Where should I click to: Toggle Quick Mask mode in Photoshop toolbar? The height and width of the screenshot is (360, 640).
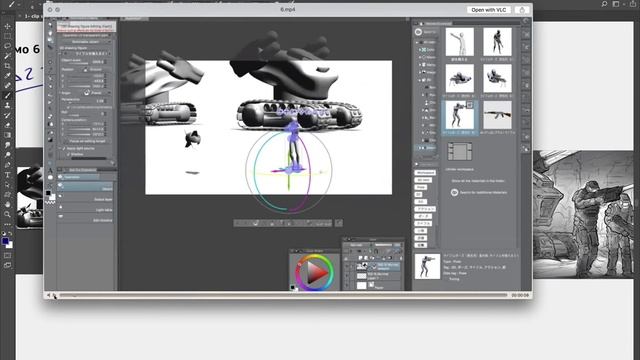(x=7, y=256)
